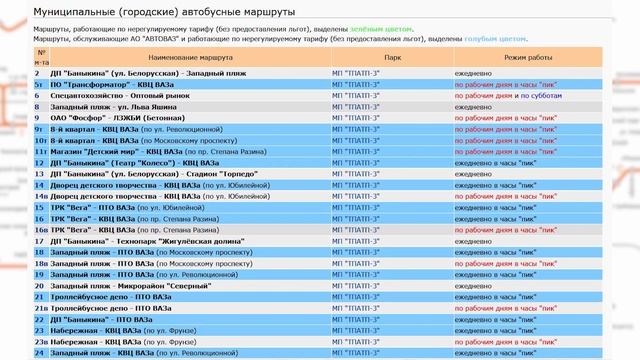Click "(по Московскому проспекту)" note in route 10т row
This screenshot has width=640, height=360.
[x=189, y=140]
